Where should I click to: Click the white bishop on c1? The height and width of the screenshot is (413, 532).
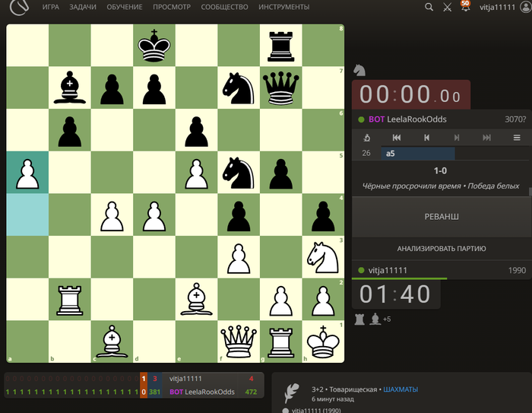click(x=112, y=342)
